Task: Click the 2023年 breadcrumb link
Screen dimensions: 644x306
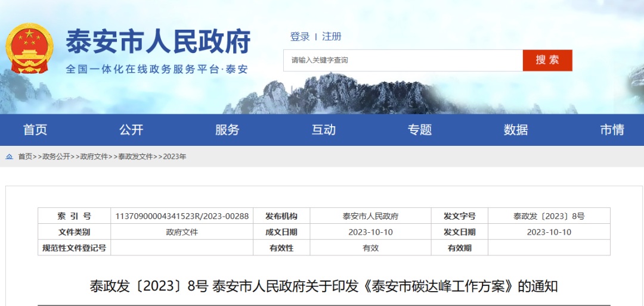Action: [x=175, y=157]
